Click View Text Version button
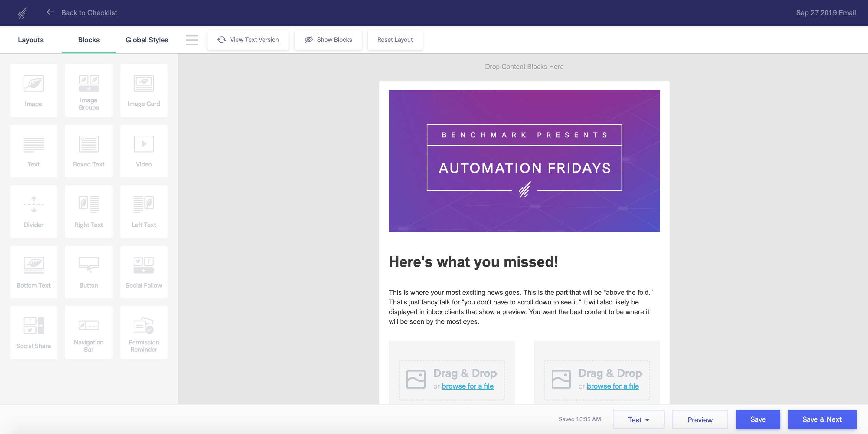 [248, 40]
